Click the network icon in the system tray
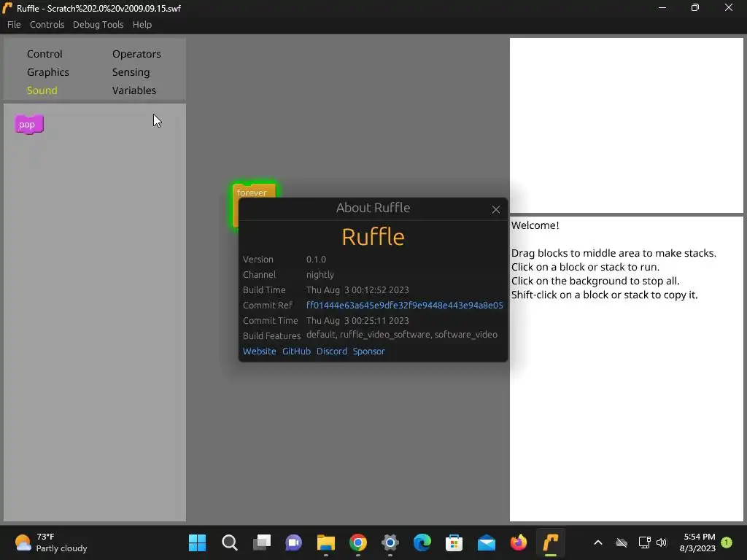The image size is (747, 560). [644, 542]
